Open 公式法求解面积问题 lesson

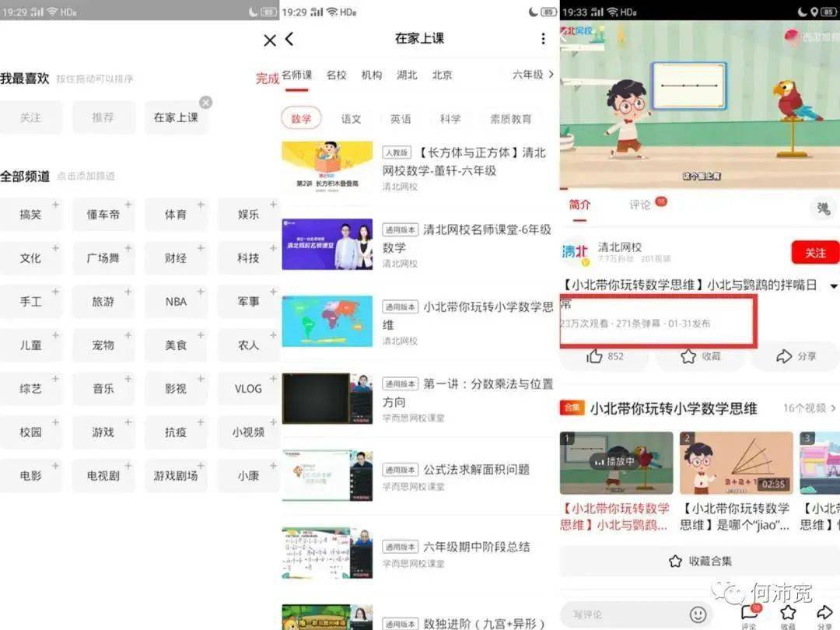click(x=418, y=476)
